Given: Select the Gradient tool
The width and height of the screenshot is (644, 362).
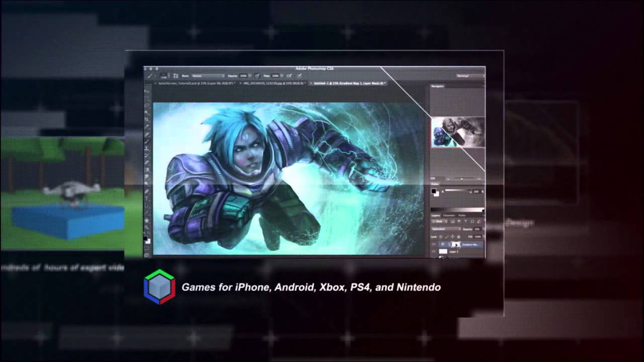Looking at the screenshot, I should (x=146, y=169).
